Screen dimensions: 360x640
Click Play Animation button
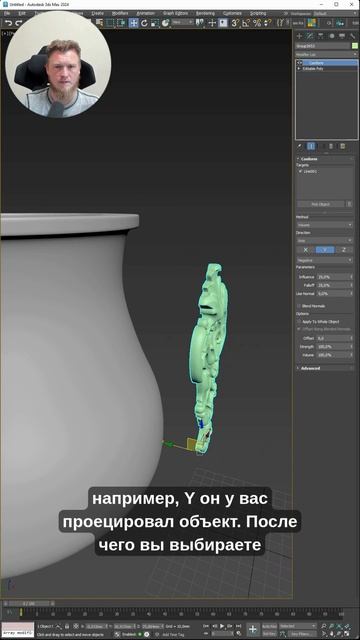click(x=222, y=626)
